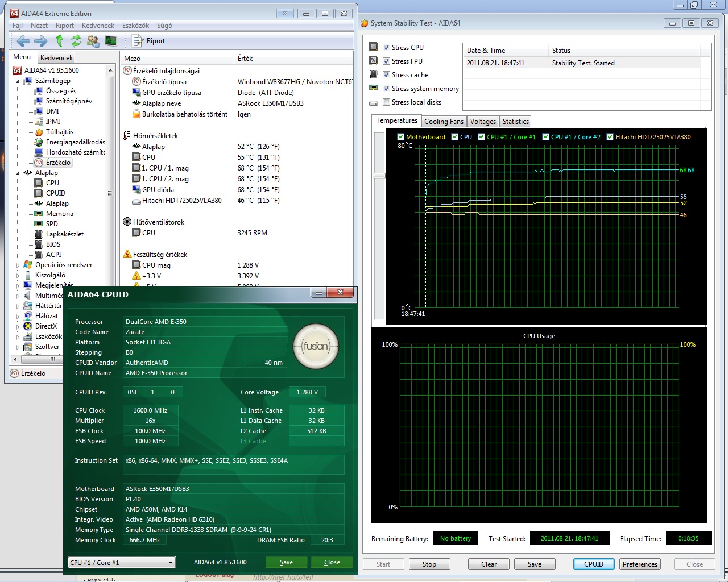728x582 pixels.
Task: Click the BIOS chip icon in tree
Action: (39, 244)
